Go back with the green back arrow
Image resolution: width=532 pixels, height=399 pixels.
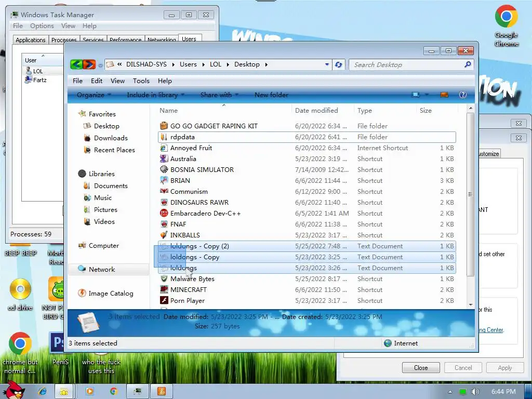point(76,64)
